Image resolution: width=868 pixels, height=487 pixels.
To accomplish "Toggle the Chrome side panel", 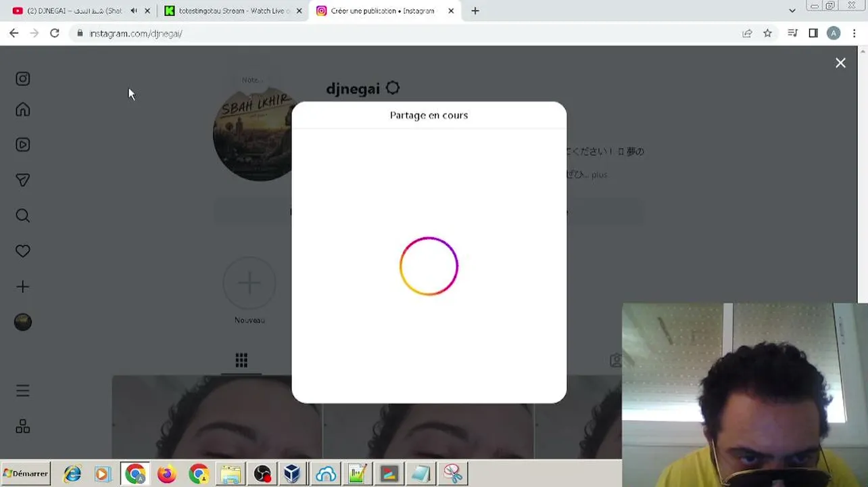I will (x=813, y=33).
